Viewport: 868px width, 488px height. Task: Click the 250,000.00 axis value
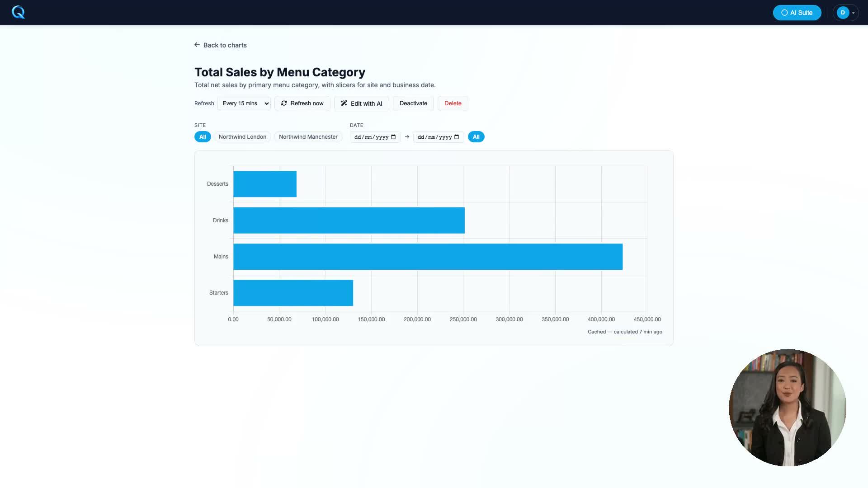(463, 319)
